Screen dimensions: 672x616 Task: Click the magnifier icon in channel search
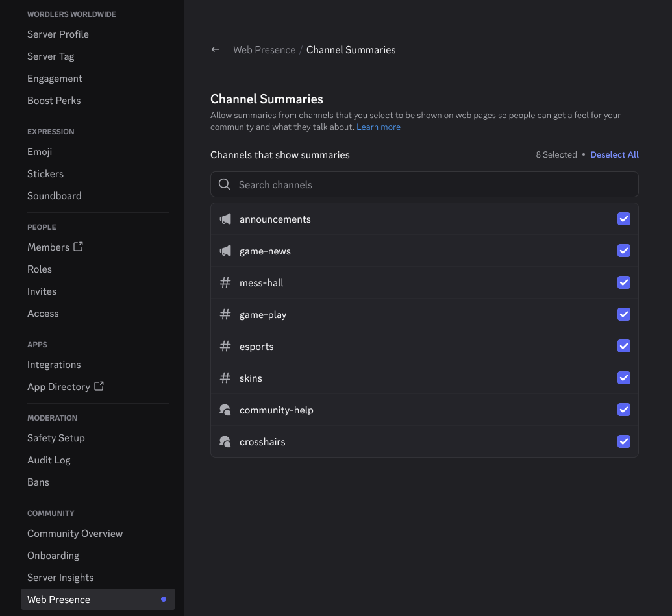click(x=225, y=184)
